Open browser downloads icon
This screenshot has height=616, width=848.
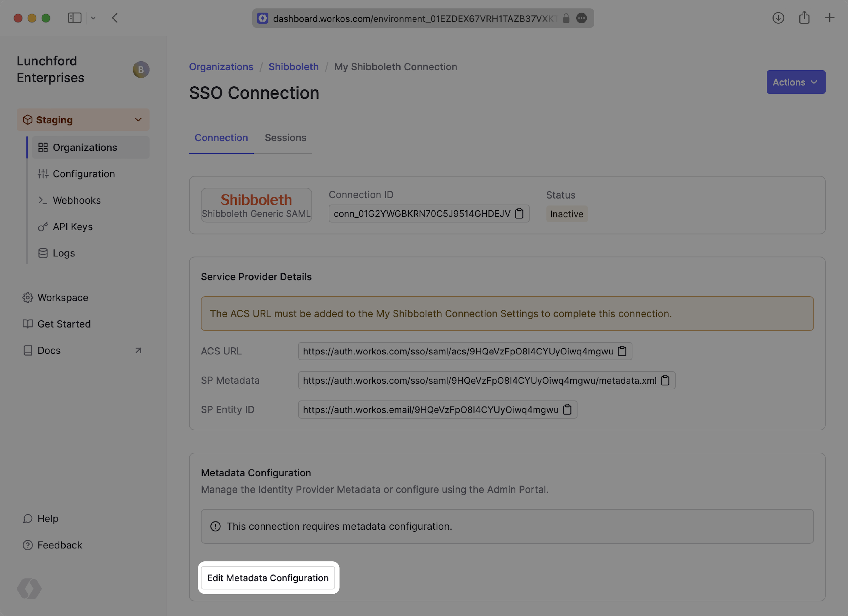tap(778, 18)
